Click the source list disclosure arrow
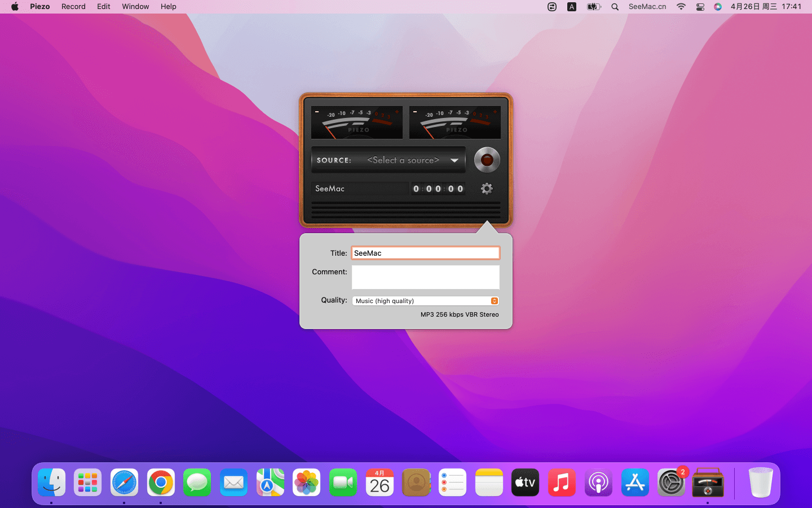 tap(454, 160)
